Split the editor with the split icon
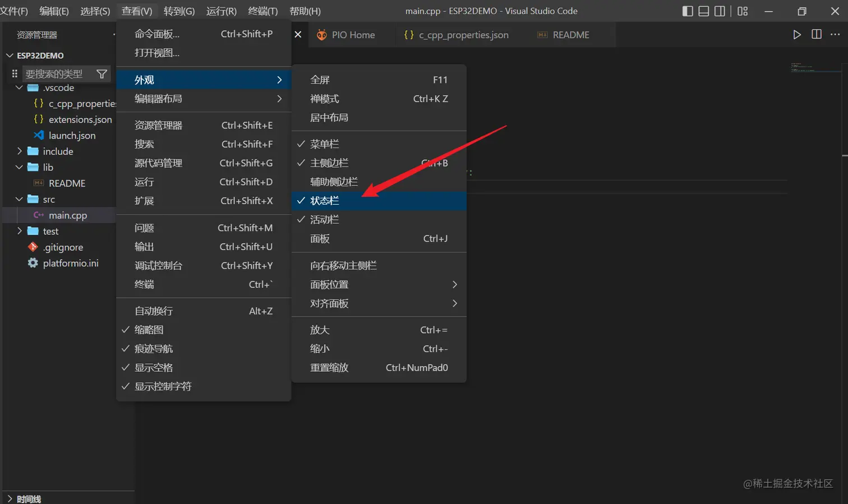 tap(817, 35)
